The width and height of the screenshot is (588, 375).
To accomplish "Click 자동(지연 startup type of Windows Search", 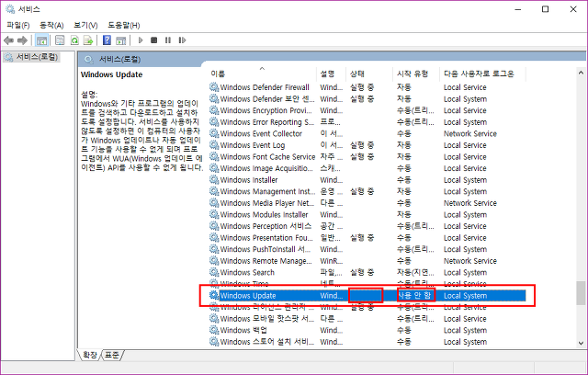I will point(415,273).
